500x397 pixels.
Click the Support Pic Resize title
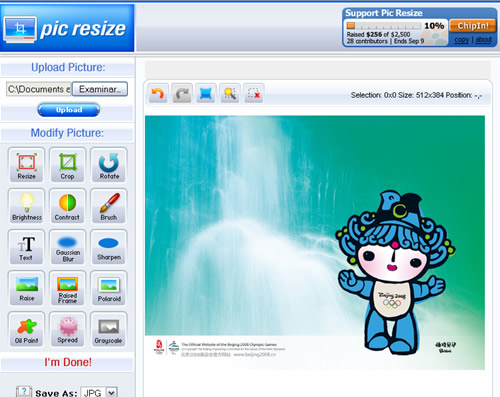coord(384,13)
